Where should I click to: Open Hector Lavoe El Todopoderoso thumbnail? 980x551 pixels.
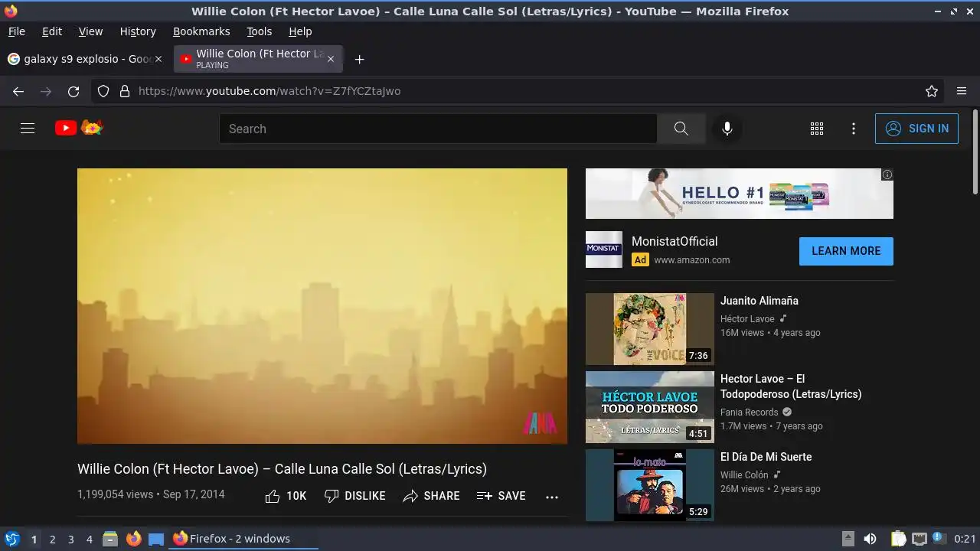(650, 407)
